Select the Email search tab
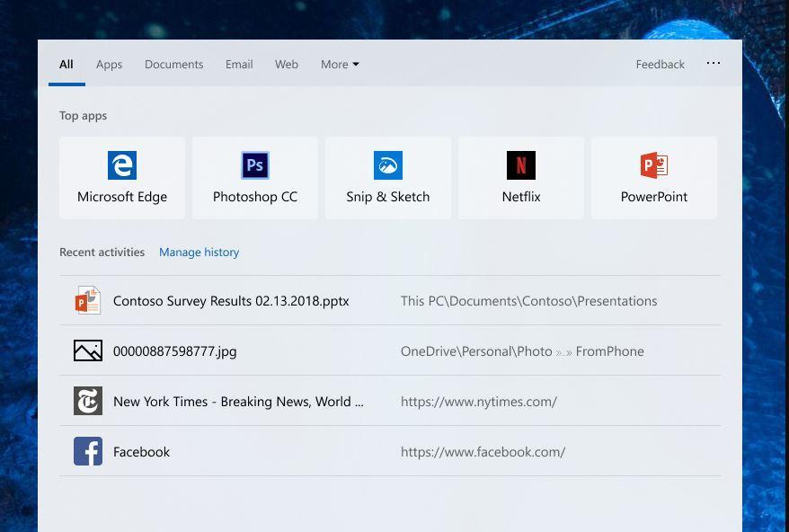The width and height of the screenshot is (789, 532). pos(239,65)
